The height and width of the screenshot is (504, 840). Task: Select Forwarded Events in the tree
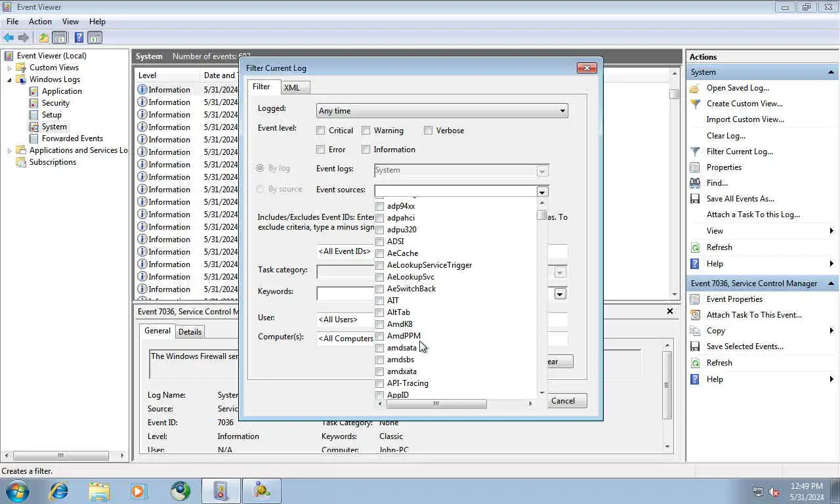[x=72, y=138]
